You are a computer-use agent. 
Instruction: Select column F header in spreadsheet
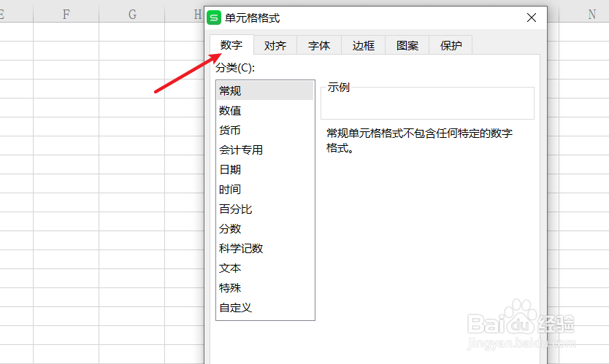66,15
